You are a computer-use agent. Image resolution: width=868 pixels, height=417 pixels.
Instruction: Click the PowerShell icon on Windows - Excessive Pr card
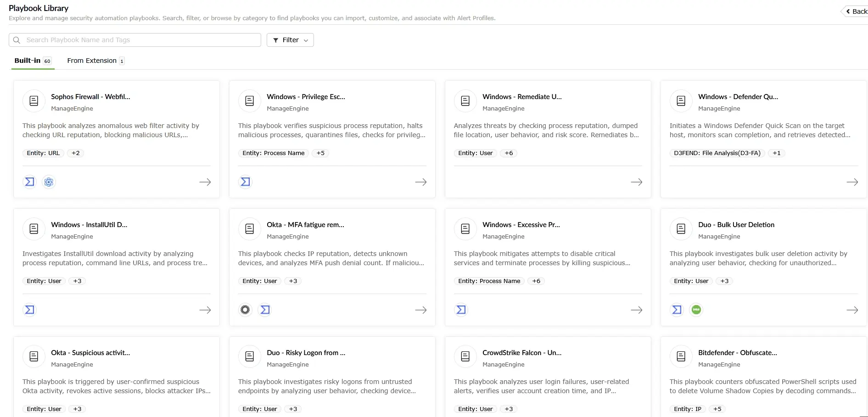tap(461, 310)
